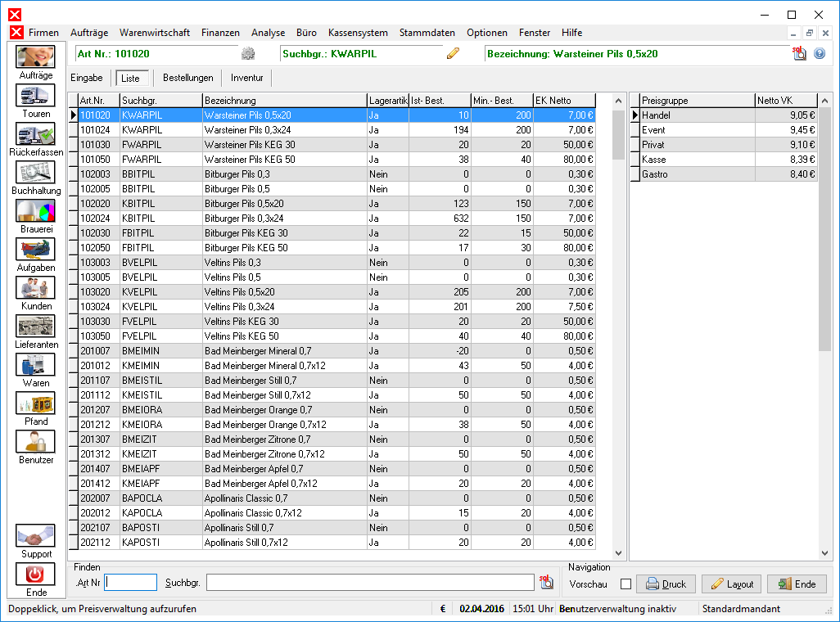Click the price group panel scrollbar down arrow
840x622 pixels.
coord(824,553)
